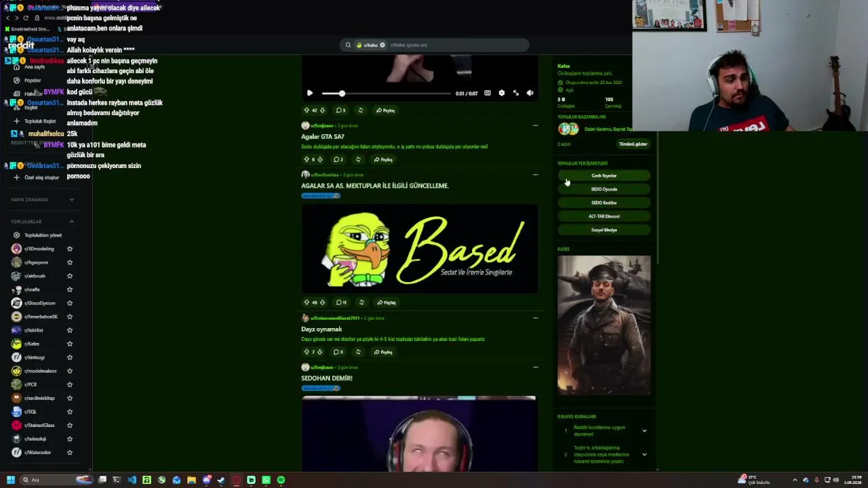The width and height of the screenshot is (868, 488).
Task: Mute the video player volume
Action: pyautogui.click(x=530, y=93)
